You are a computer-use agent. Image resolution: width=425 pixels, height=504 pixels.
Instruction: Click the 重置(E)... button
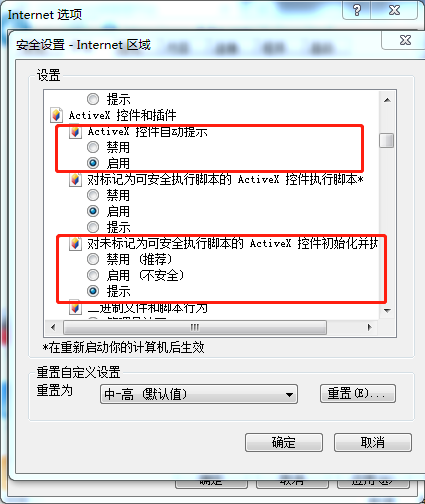[358, 394]
